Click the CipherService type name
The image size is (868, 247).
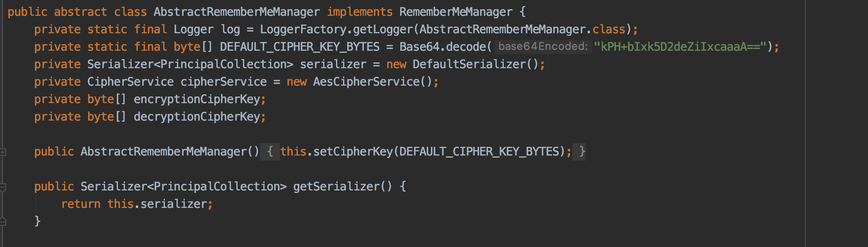130,82
